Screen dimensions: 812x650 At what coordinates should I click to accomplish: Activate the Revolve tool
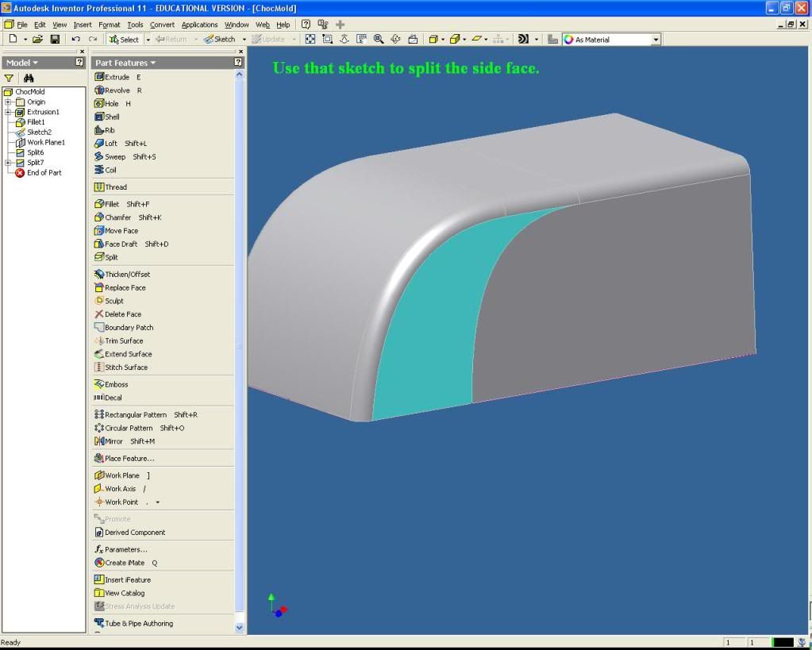click(x=117, y=90)
